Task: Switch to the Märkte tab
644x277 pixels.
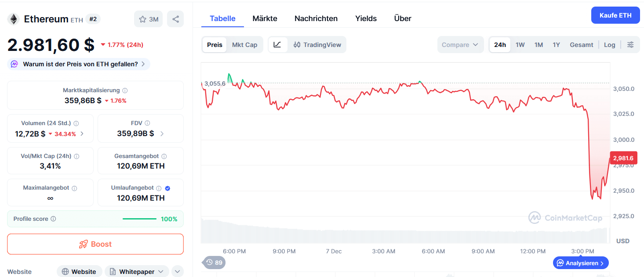Action: (x=264, y=18)
